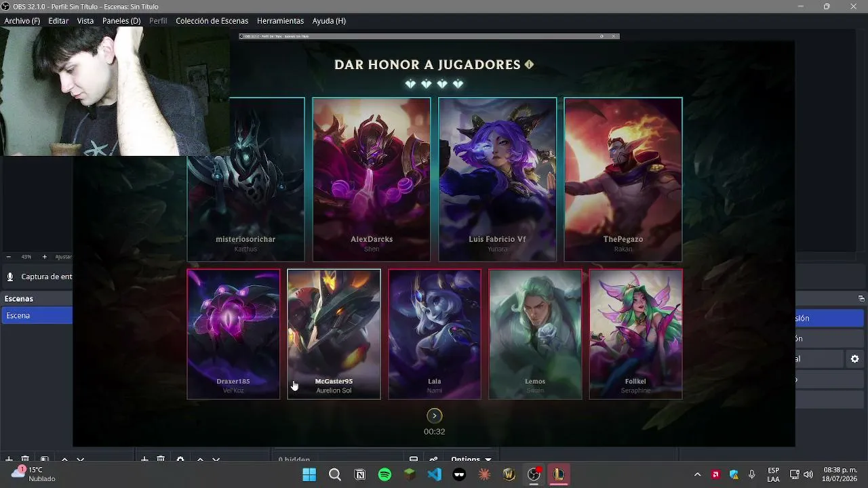The height and width of the screenshot is (488, 868).
Task: Open the Archivo menu in OBS
Action: [x=22, y=21]
